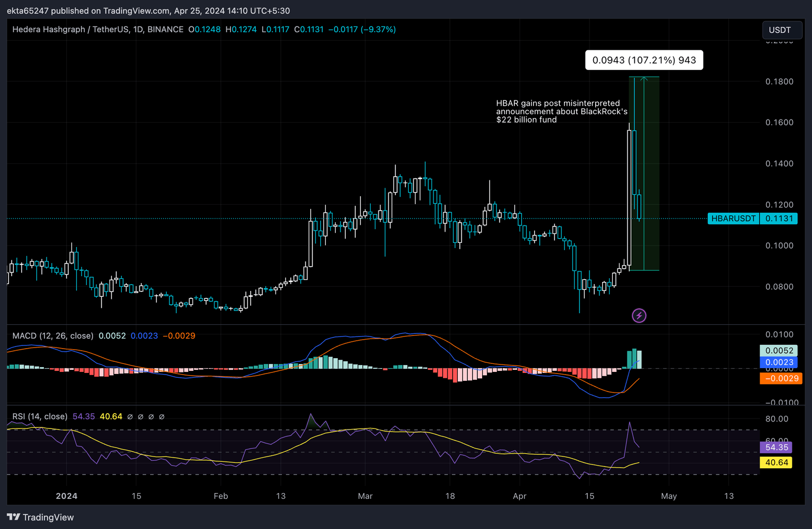Toggle the second hidden-value icon in RSI row
812x529 pixels.
click(x=141, y=417)
